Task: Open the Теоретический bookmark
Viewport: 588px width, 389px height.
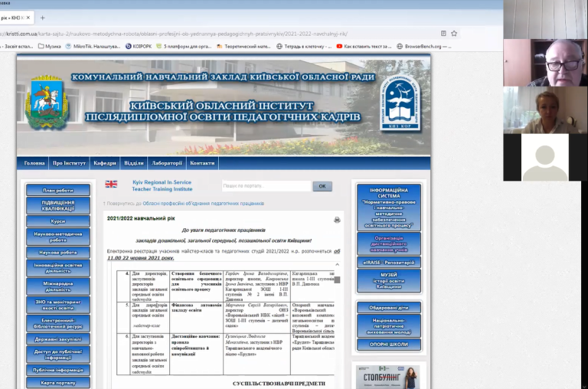Action: (x=243, y=47)
